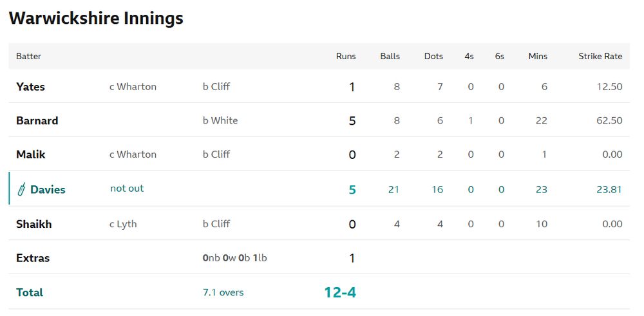644x316 pixels.
Task: Click Shaikh's dismissal text c Lyth
Action: 123,224
